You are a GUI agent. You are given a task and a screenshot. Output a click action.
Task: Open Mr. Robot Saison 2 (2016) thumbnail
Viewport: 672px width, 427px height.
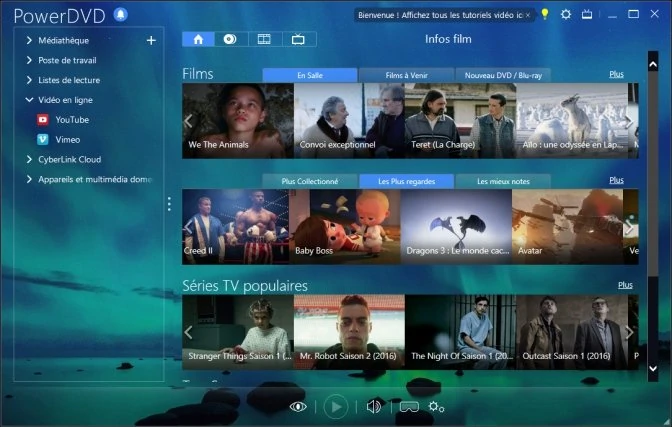pyautogui.click(x=349, y=332)
